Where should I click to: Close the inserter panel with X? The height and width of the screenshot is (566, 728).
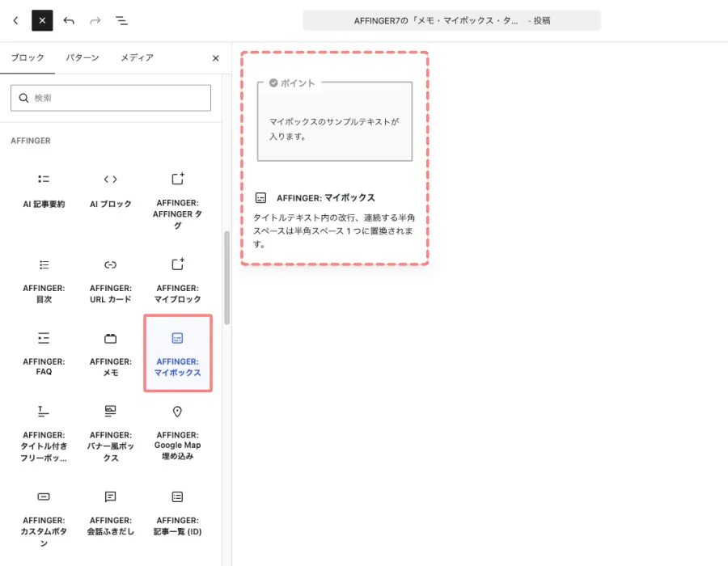pos(215,58)
